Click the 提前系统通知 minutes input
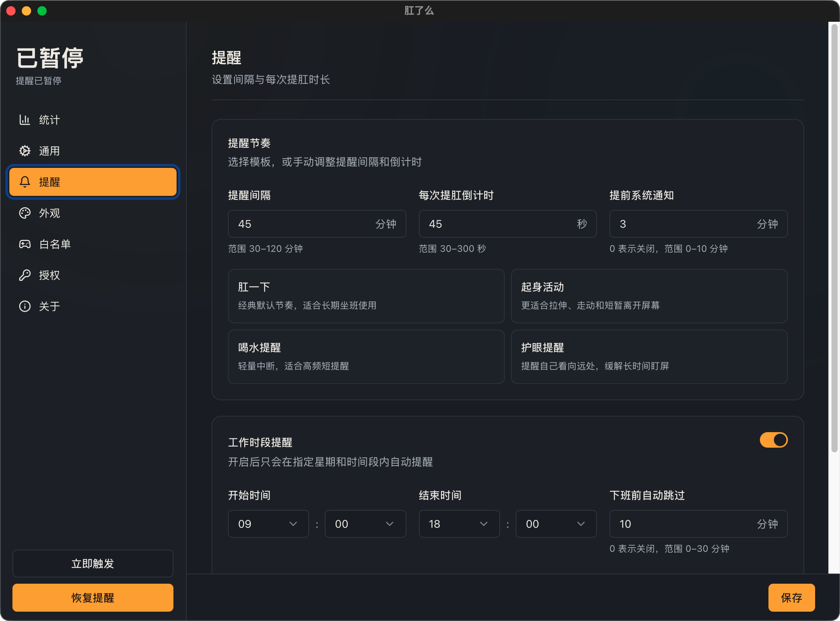This screenshot has height=621, width=840. click(698, 224)
